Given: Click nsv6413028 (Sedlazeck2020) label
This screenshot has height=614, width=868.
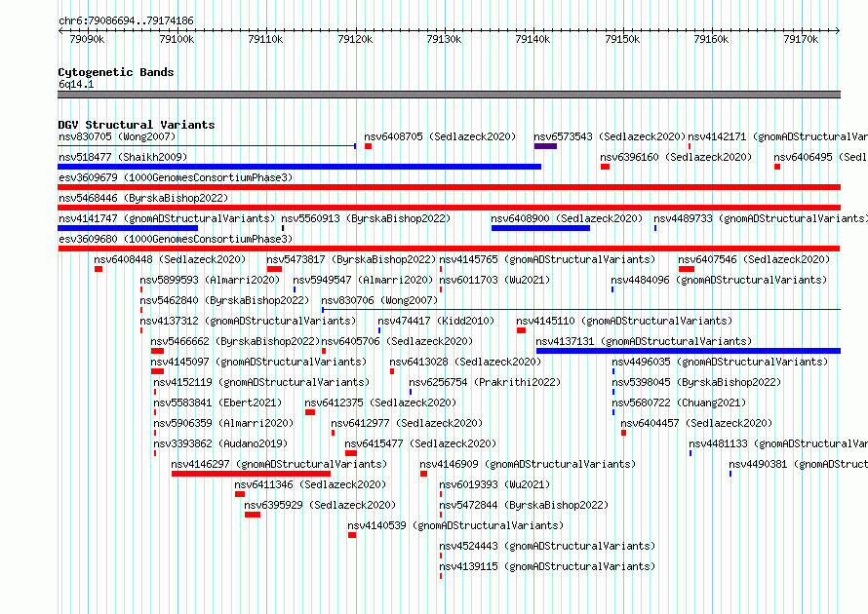Looking at the screenshot, I should pyautogui.click(x=465, y=362).
